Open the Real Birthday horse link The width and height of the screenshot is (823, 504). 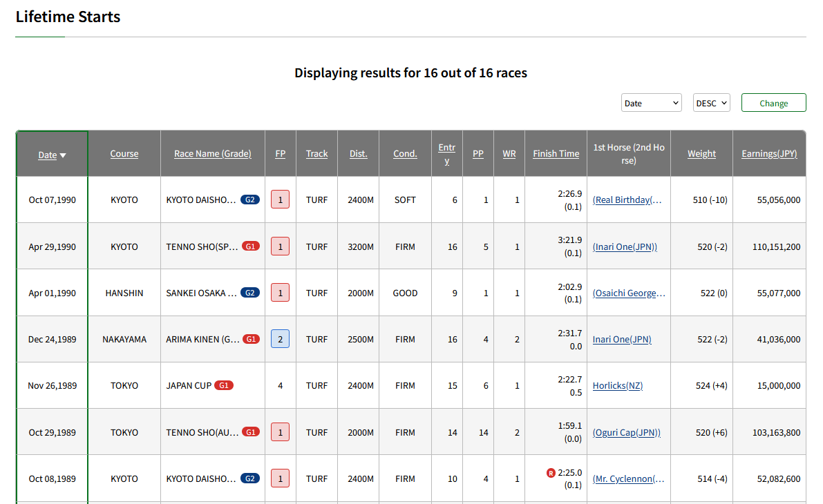(x=627, y=200)
